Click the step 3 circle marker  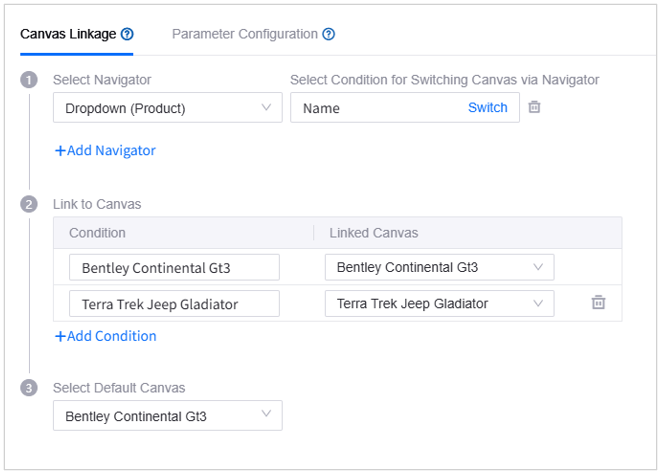click(29, 388)
